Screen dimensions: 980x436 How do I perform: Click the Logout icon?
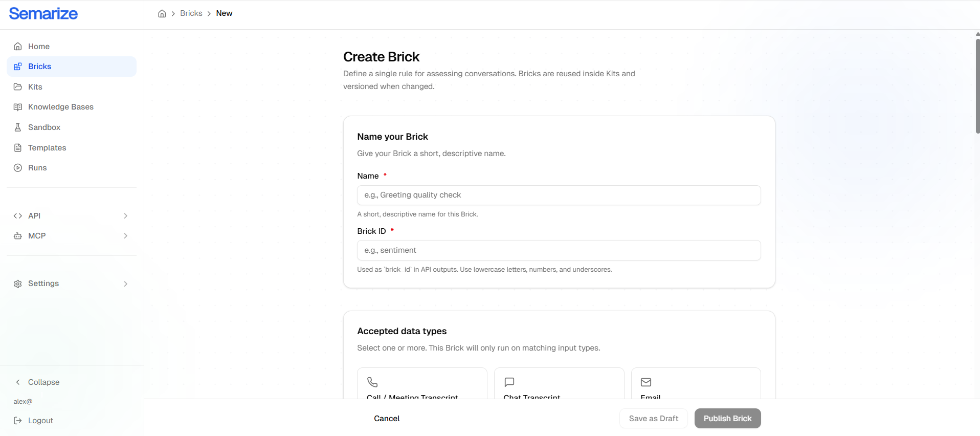click(x=18, y=421)
